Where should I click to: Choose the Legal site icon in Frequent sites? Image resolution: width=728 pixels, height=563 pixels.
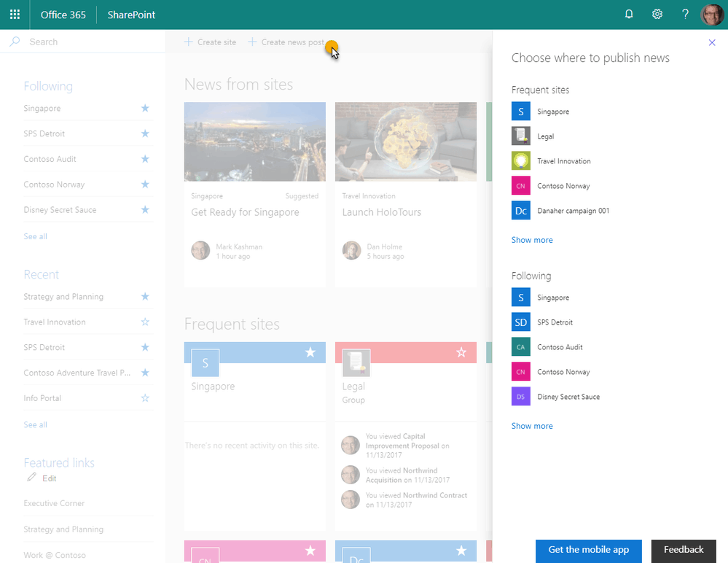pos(521,136)
